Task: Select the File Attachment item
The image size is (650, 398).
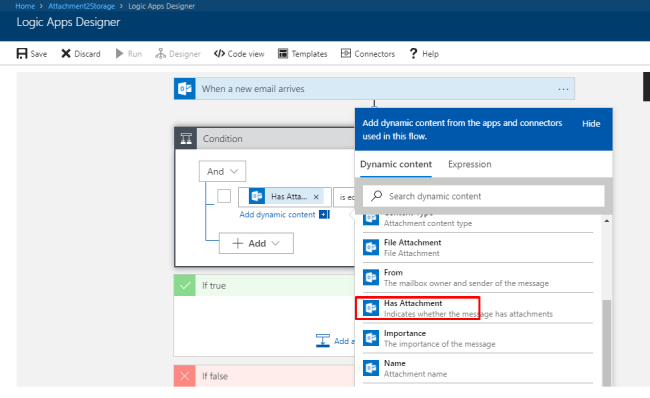Action: (x=478, y=248)
